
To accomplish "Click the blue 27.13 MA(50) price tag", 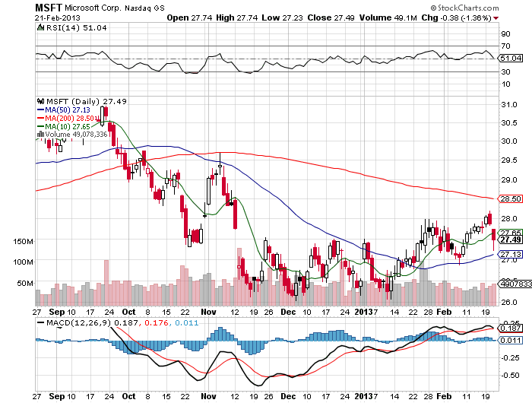I will [511, 254].
